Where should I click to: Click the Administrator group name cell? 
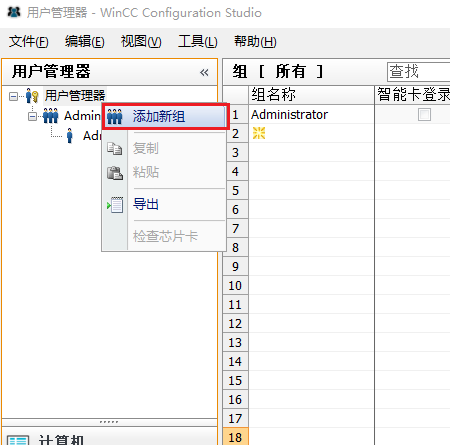pos(311,115)
